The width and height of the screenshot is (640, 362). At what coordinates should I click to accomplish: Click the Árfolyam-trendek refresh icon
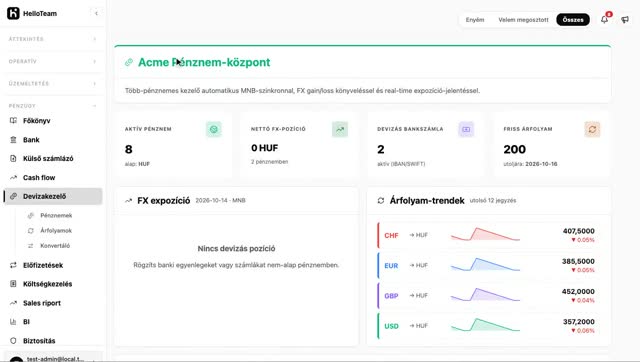pos(381,200)
